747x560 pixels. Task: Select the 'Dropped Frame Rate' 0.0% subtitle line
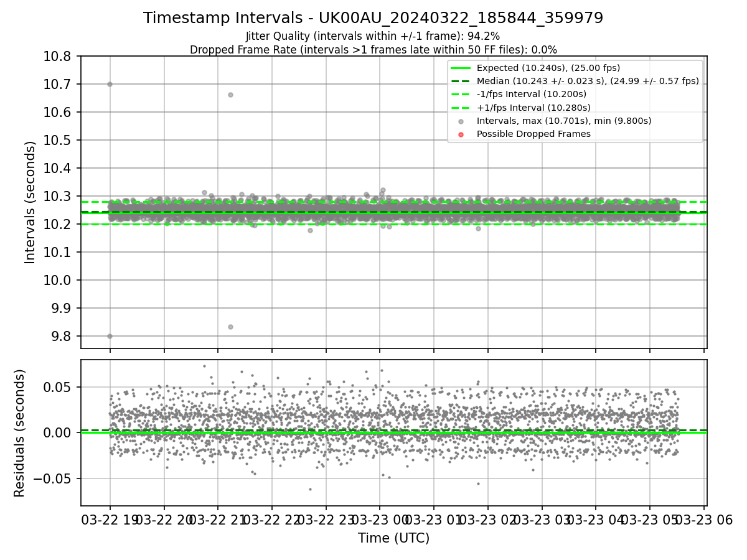point(373,50)
